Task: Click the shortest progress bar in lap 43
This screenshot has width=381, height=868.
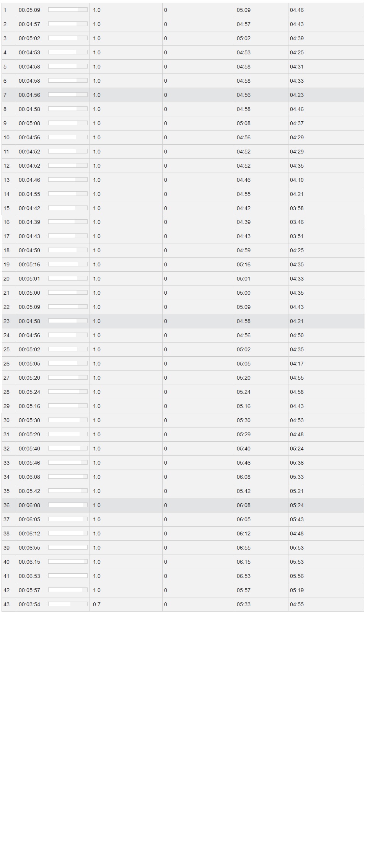Action: pyautogui.click(x=68, y=604)
